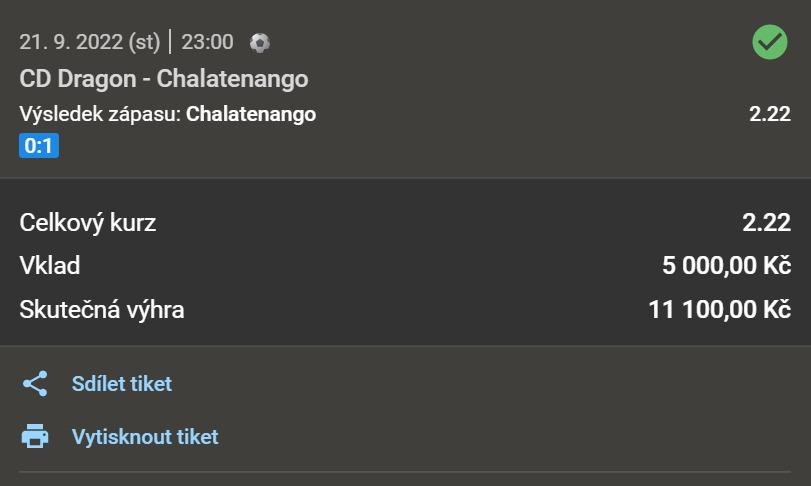The image size is (811, 486).
Task: Open the CD Dragon - Chalatenango match
Action: click(164, 78)
